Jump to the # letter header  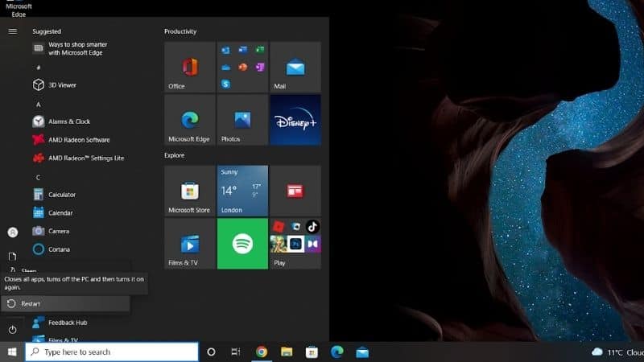click(x=38, y=68)
